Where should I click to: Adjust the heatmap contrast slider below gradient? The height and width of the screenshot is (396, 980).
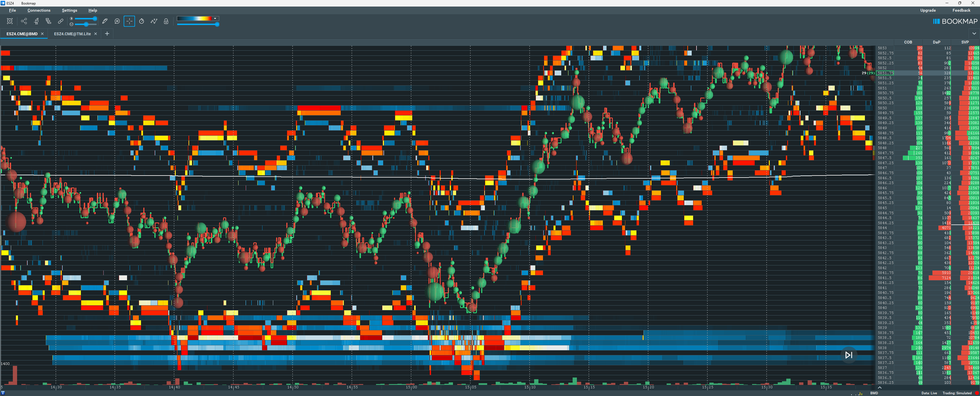point(217,24)
